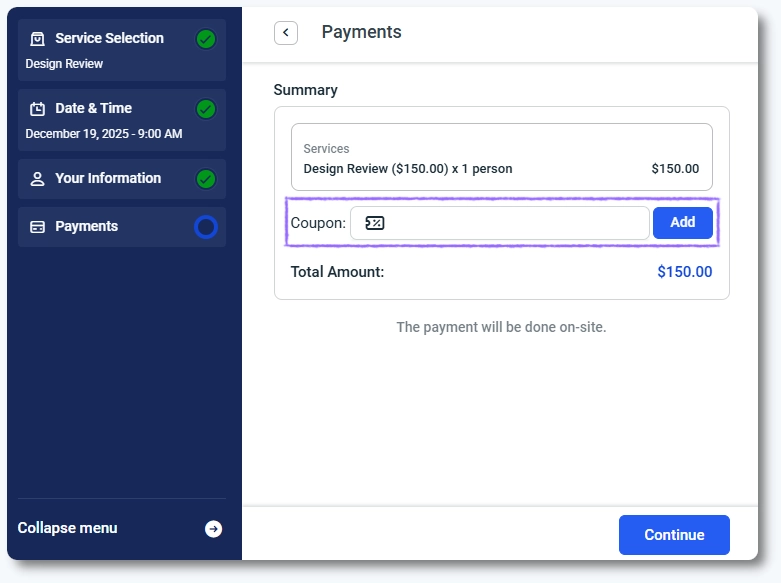Open the Your Information step label
The image size is (781, 583).
108,178
